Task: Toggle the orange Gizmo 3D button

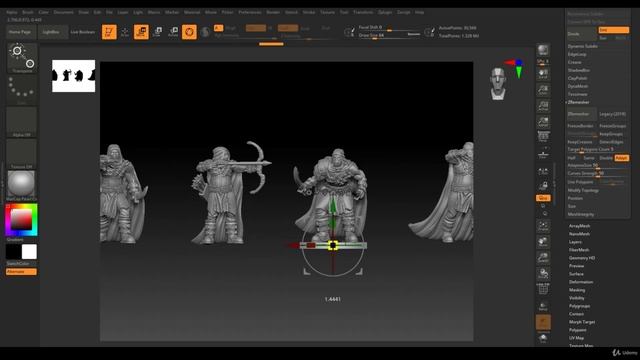Action: coord(189,32)
